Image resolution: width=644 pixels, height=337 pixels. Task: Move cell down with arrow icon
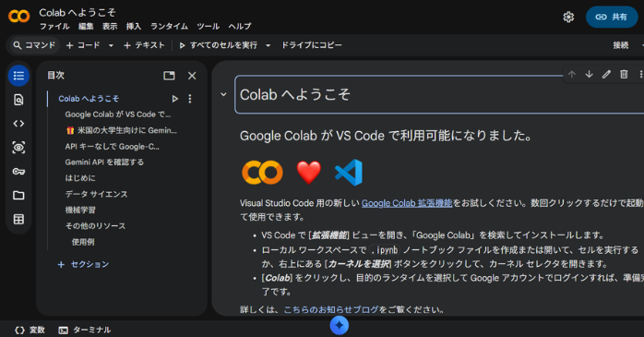point(589,75)
